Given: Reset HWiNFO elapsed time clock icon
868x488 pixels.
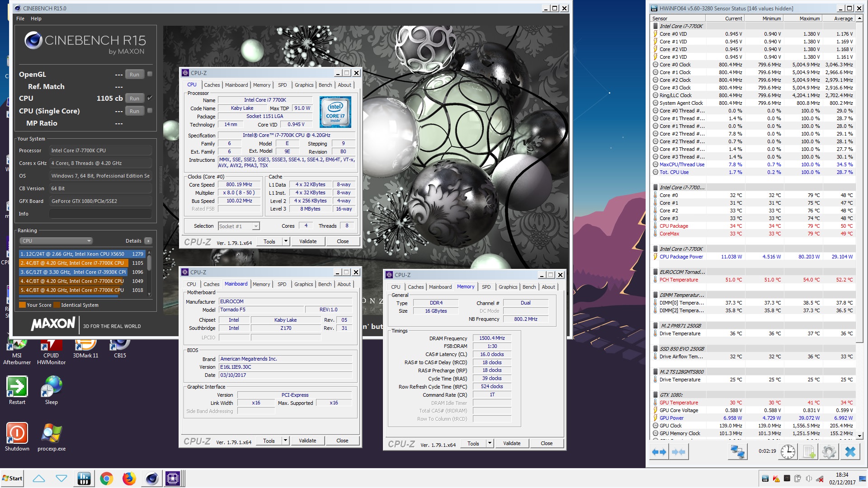Looking at the screenshot, I should point(788,452).
